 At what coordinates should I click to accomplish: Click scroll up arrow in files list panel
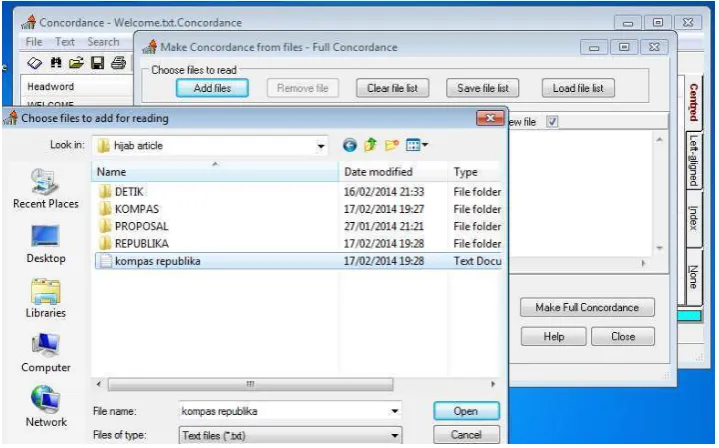tap(659, 139)
